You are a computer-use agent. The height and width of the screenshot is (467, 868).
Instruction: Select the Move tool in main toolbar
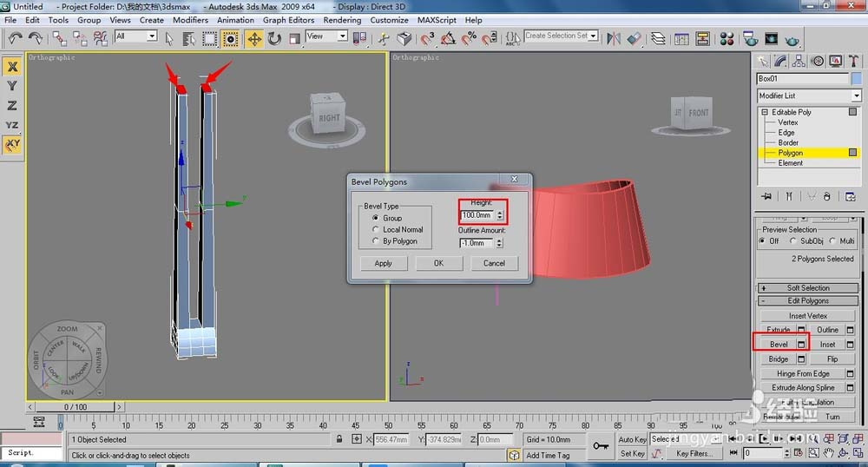(x=254, y=38)
